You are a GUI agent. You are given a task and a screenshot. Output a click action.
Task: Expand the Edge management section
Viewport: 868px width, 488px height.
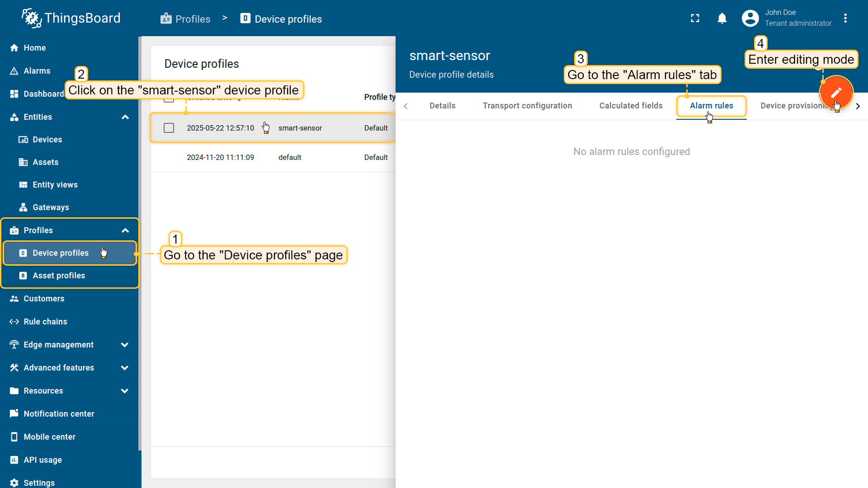point(125,345)
